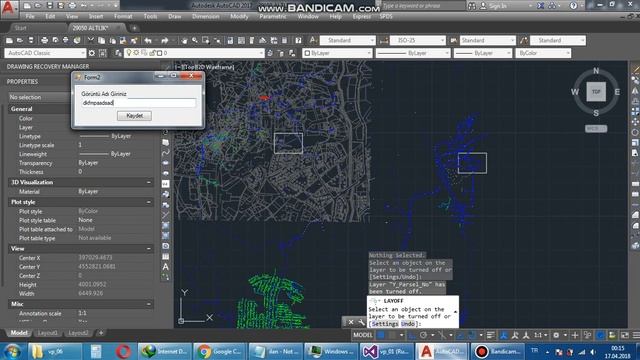640x360 pixels.
Task: Open the ISO-25 dimension style dropdown
Action: coord(418,40)
